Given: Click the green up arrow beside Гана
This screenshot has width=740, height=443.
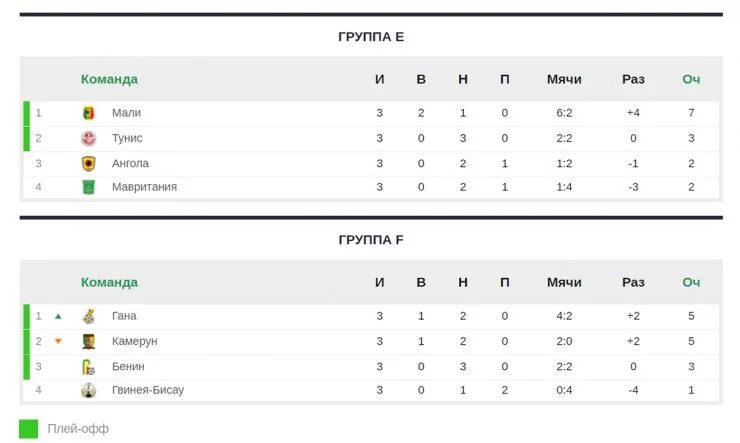Looking at the screenshot, I should [x=58, y=316].
